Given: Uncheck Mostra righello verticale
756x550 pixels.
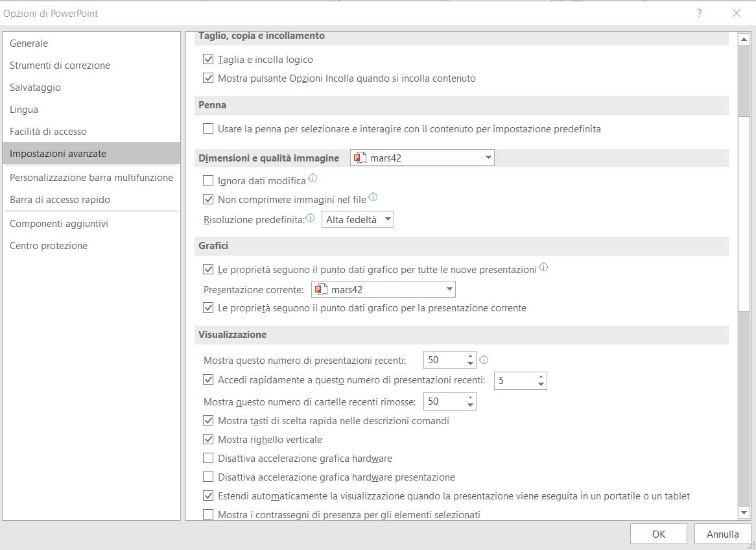Looking at the screenshot, I should pyautogui.click(x=208, y=440).
